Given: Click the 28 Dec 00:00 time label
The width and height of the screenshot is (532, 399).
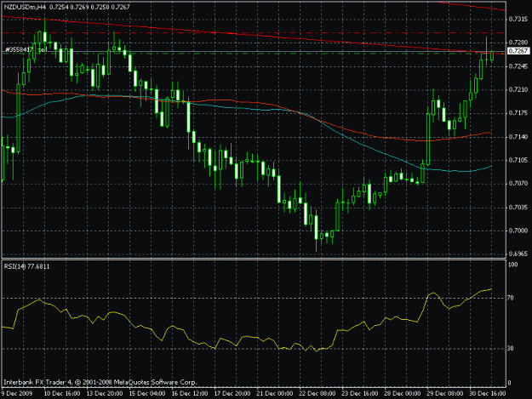Looking at the screenshot, I should pyautogui.click(x=403, y=393).
